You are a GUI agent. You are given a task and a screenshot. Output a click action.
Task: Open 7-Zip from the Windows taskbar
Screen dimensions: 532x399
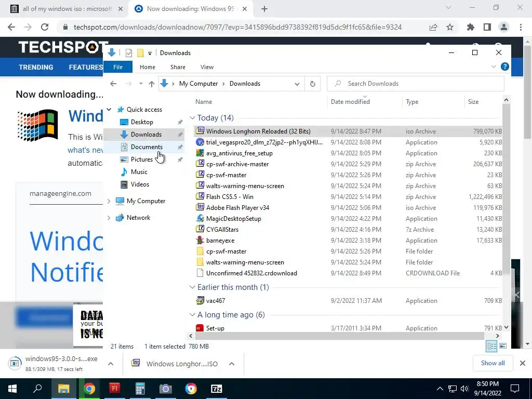coord(217,389)
